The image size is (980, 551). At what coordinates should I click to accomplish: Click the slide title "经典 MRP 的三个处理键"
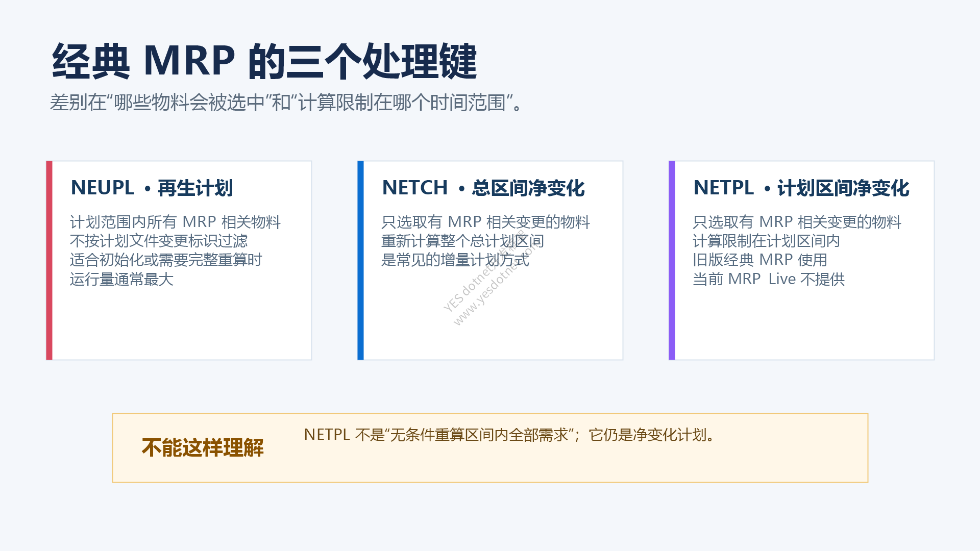[x=264, y=61]
